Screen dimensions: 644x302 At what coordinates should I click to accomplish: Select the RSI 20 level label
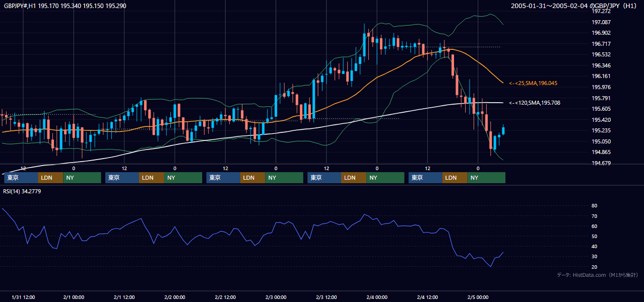point(594,267)
